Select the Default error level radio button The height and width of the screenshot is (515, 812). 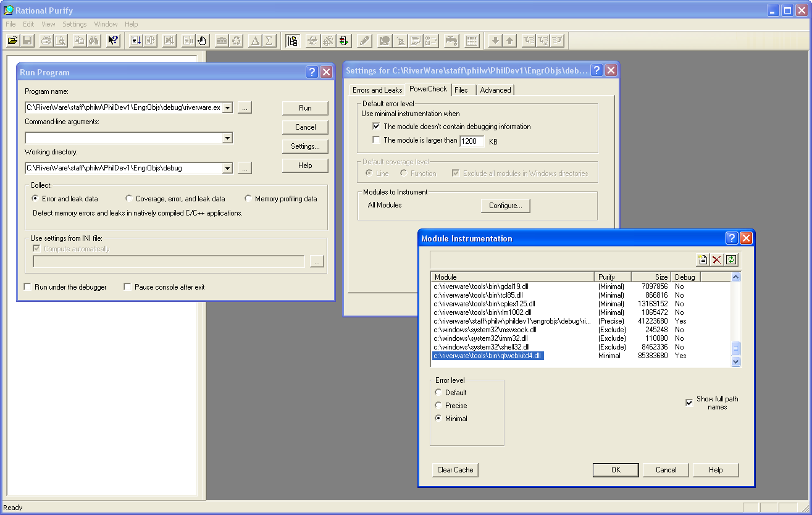pyautogui.click(x=439, y=393)
